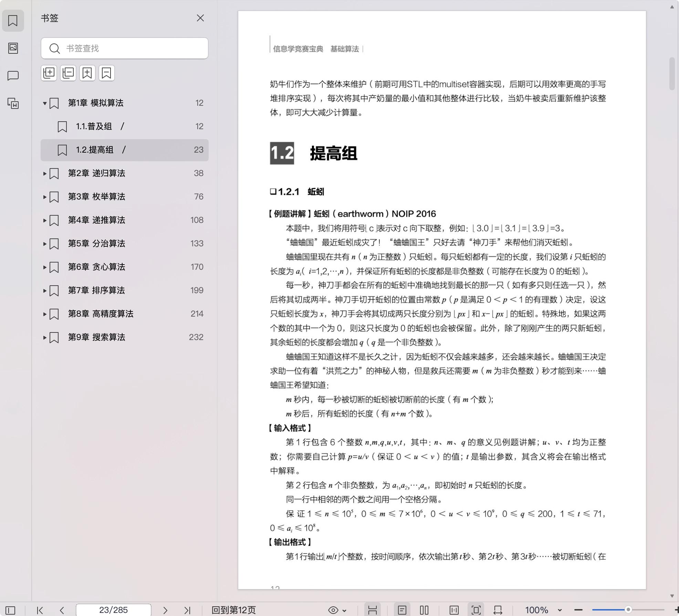This screenshot has height=616, width=679.
Task: Jump to bookmark 第2章 递归算法
Action: [x=96, y=173]
